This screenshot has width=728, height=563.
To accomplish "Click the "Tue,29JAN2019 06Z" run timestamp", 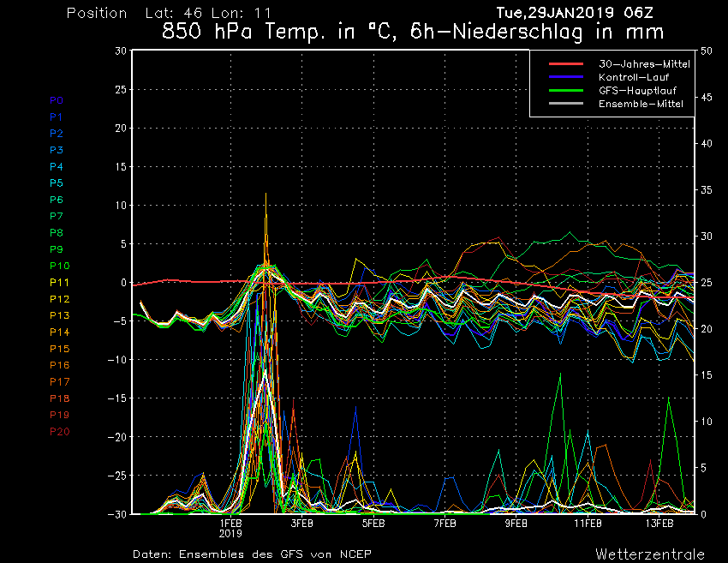I will 575,13.
